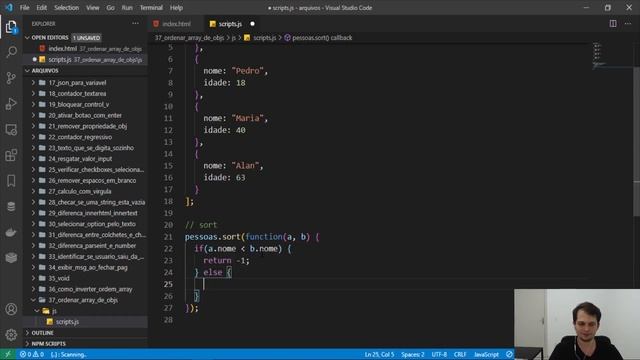Open Explorer panel ellipsis menu
Viewport: 640px width, 360px height.
pyautogui.click(x=136, y=24)
